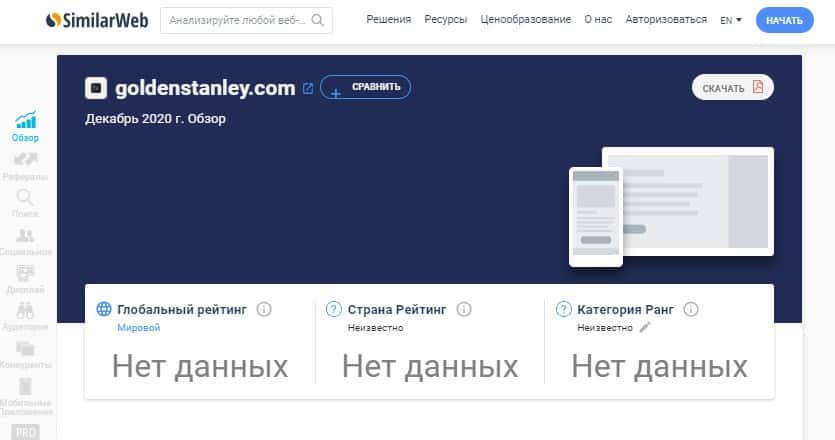Viewport: 835px width, 440px height.
Task: Click the info icon next to Страна Рейтинг
Action: coord(464,309)
